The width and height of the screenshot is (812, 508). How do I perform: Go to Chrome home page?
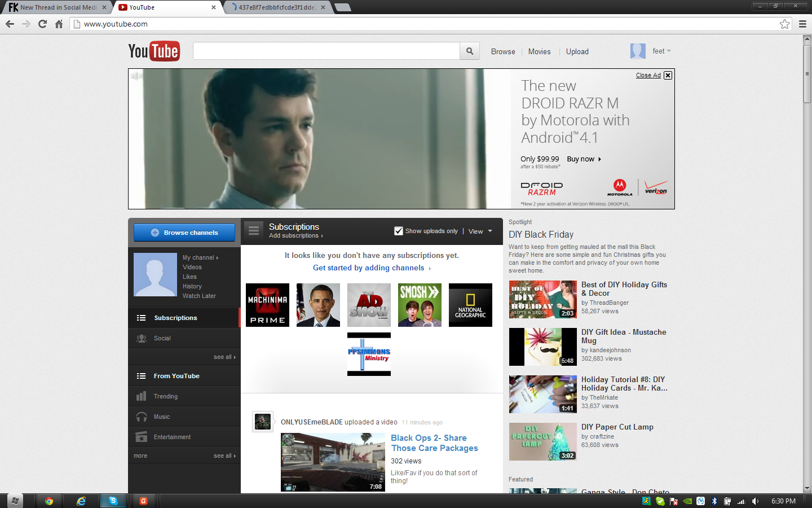59,24
